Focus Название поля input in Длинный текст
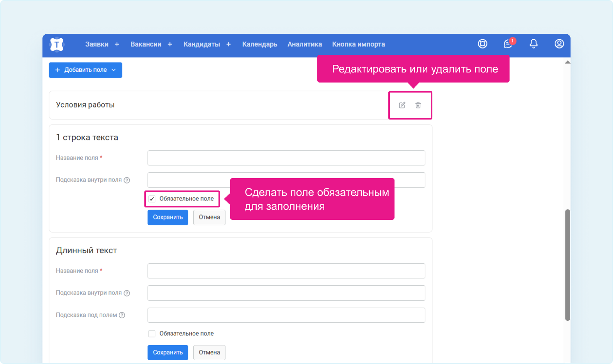 [286, 271]
